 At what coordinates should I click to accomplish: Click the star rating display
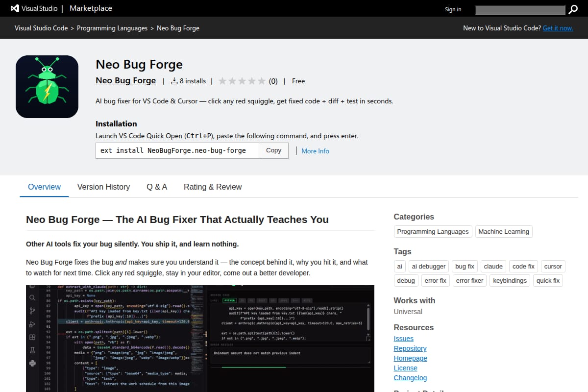click(242, 81)
